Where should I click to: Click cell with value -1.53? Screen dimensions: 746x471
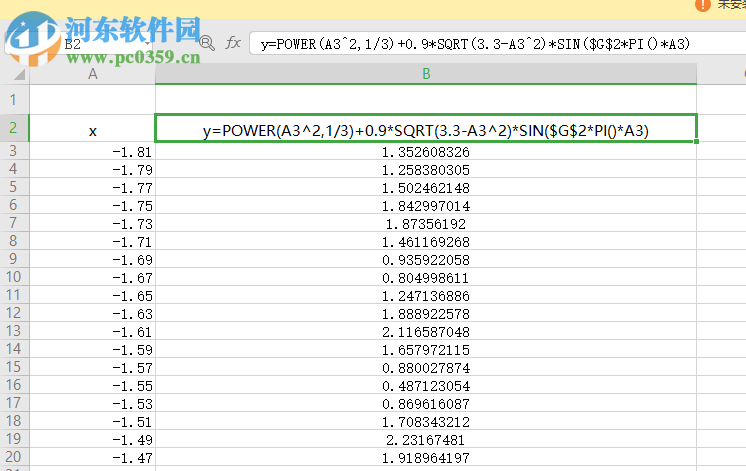coord(92,403)
